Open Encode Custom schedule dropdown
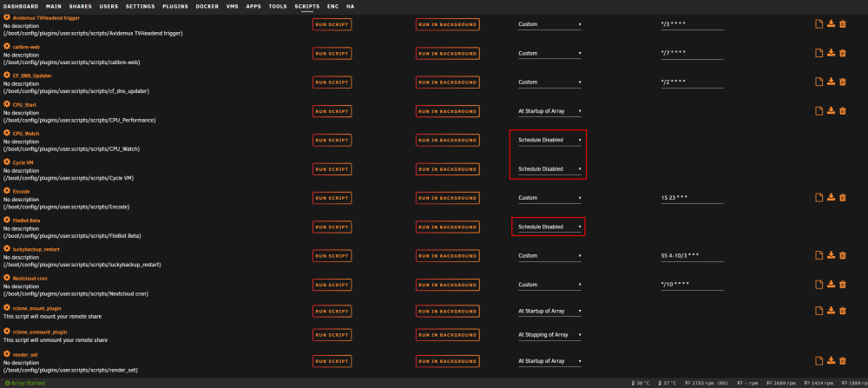Screen dimensions: 868x388 point(549,198)
